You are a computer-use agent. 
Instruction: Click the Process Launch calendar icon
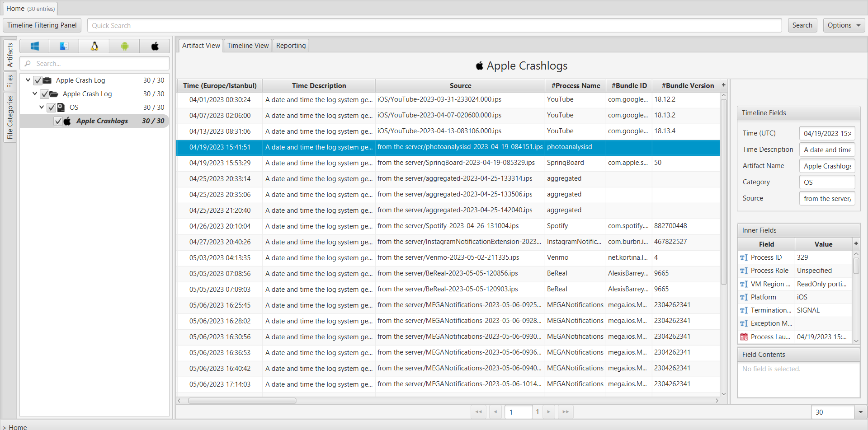(744, 337)
